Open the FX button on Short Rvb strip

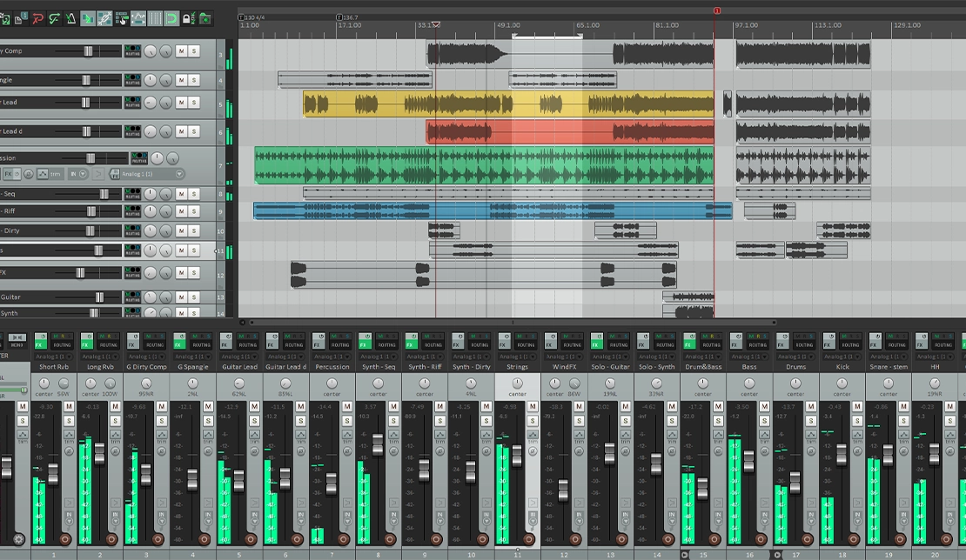41,344
